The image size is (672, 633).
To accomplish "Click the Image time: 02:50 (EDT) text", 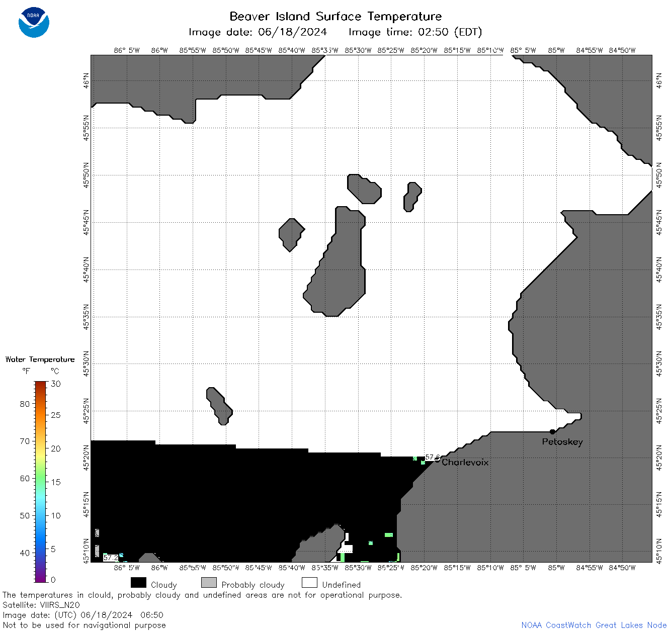I will (x=415, y=32).
